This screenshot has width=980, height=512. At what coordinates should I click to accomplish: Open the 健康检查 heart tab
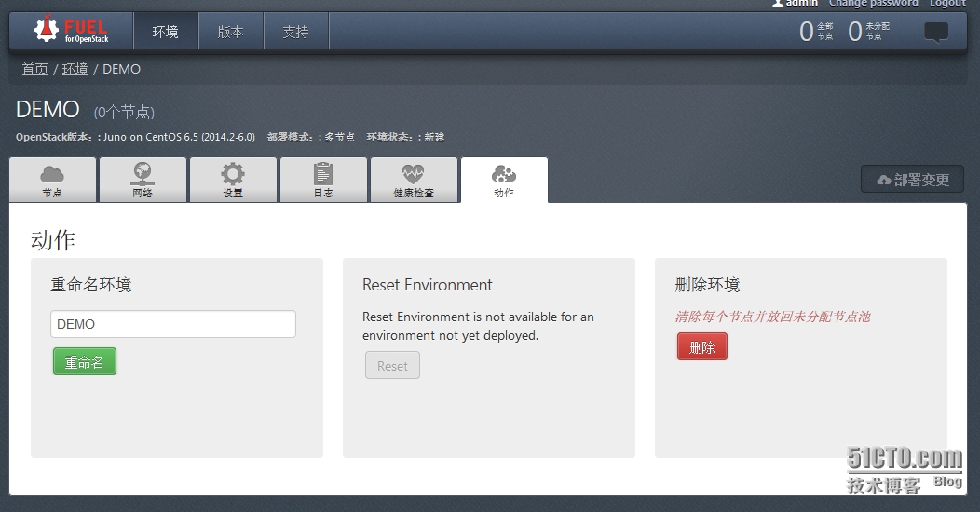(x=414, y=180)
